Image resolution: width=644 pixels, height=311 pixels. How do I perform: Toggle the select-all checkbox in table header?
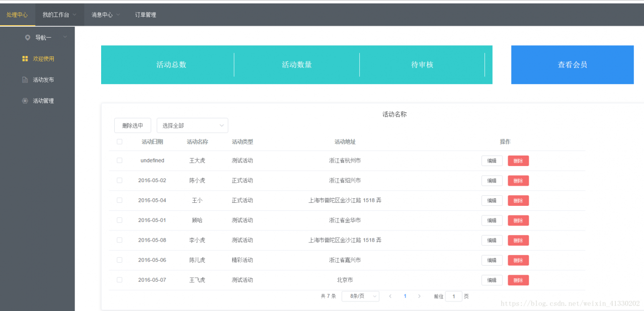pyautogui.click(x=119, y=141)
